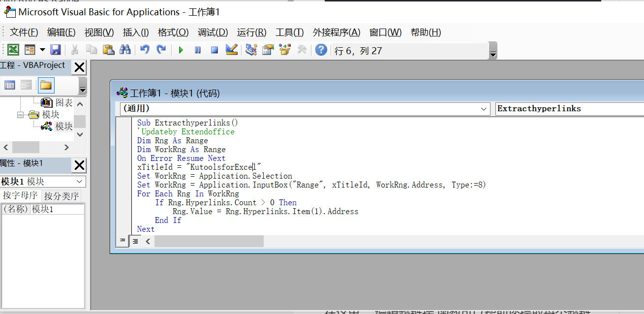
Task: Click the Design Mode toolbar icon
Action: [231, 49]
